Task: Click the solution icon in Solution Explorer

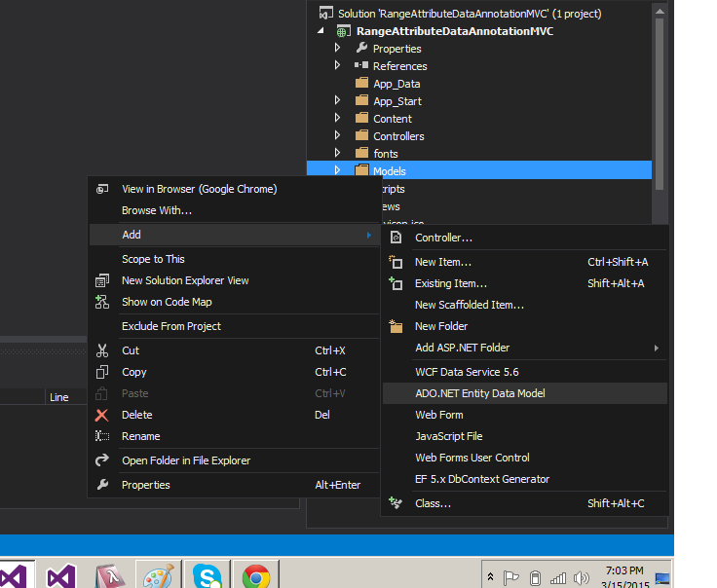Action: [325, 13]
